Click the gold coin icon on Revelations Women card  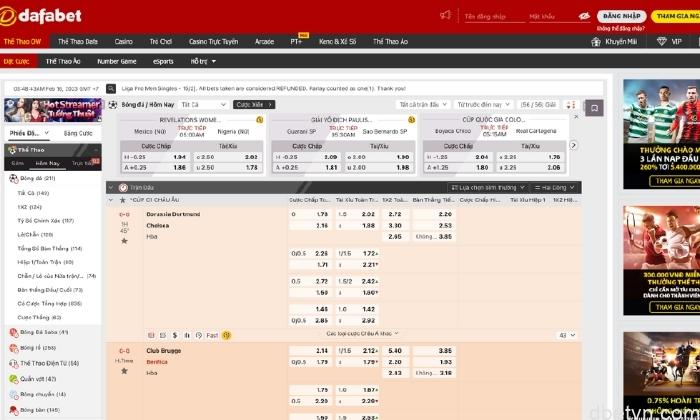pyautogui.click(x=259, y=120)
